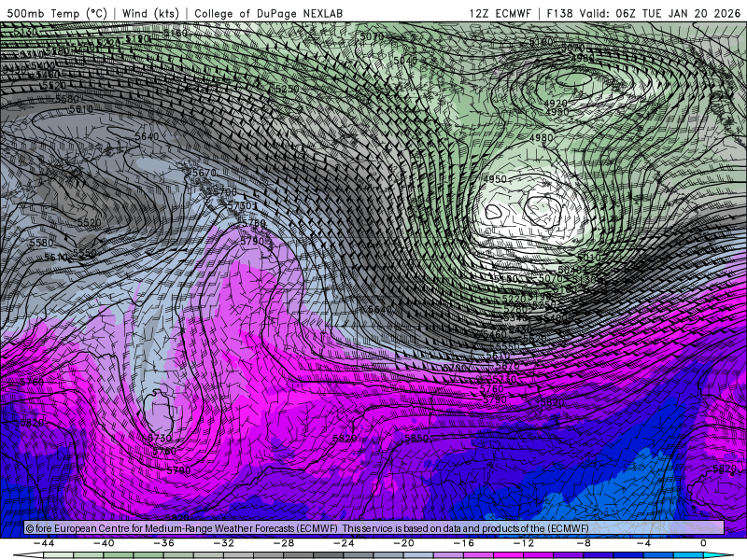Click the -44 legend value

[44, 543]
